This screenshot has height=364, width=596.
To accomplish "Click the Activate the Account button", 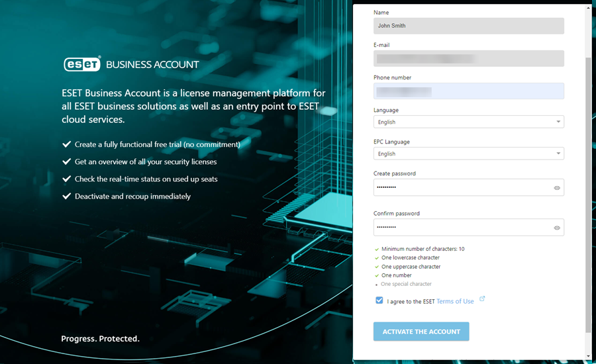I will (x=421, y=332).
